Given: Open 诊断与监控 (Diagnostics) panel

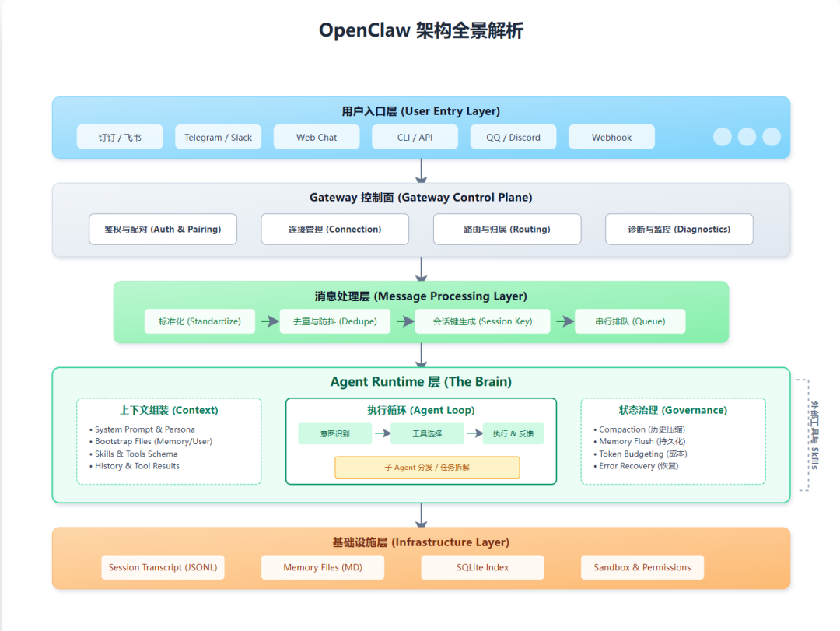Looking at the screenshot, I should (678, 229).
